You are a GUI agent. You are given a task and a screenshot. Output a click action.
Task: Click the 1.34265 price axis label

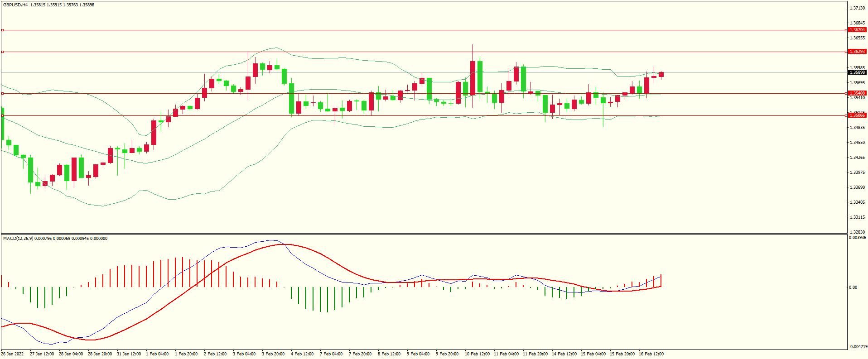click(857, 158)
